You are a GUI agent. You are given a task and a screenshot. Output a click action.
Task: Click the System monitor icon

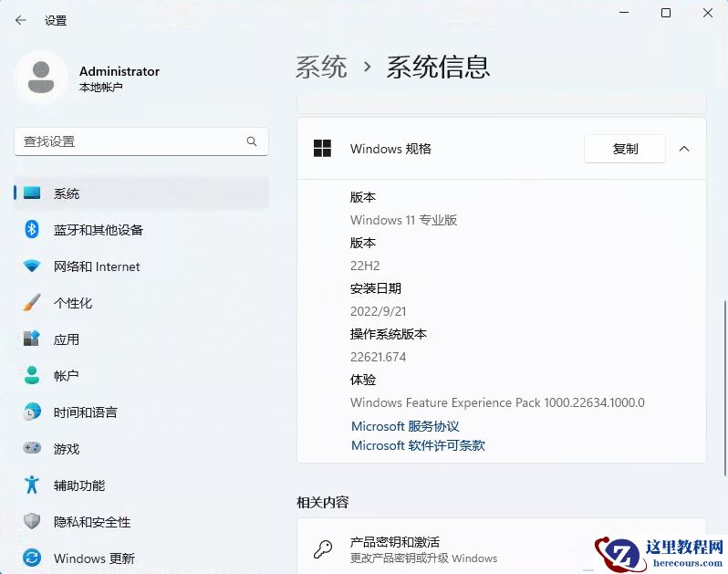click(x=32, y=193)
